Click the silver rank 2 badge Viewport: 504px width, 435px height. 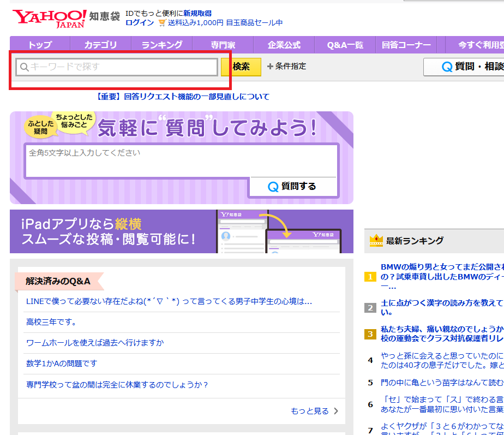click(370, 308)
